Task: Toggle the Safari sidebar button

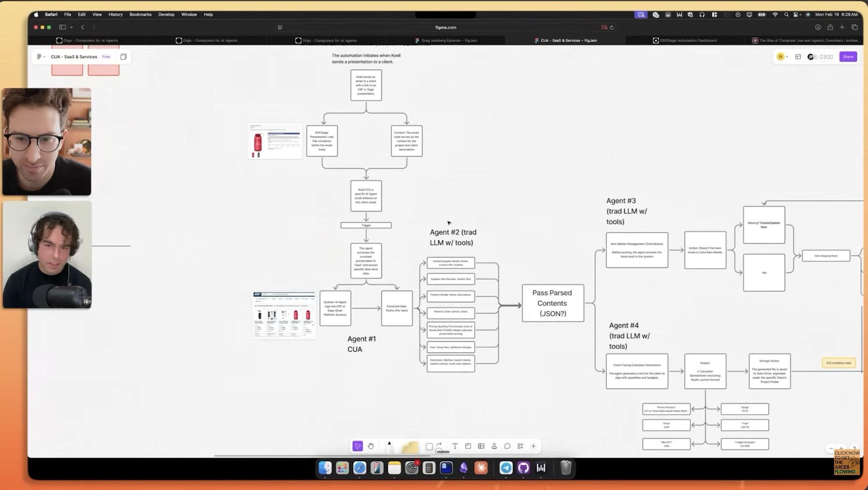Action: [63, 27]
